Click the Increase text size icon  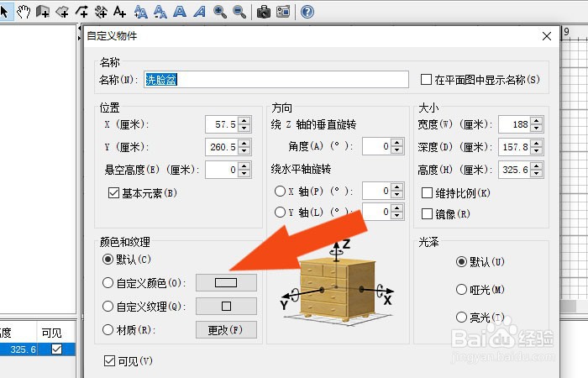[140, 12]
